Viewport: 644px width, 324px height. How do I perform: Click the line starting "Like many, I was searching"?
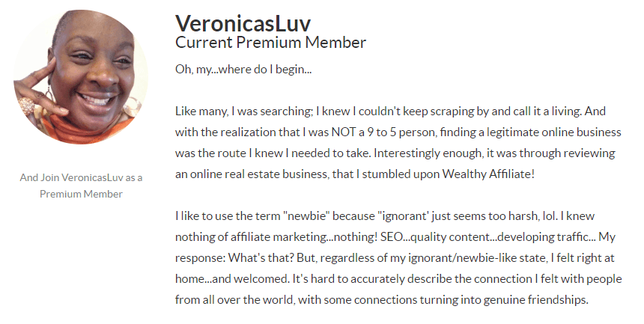pyautogui.click(x=390, y=111)
